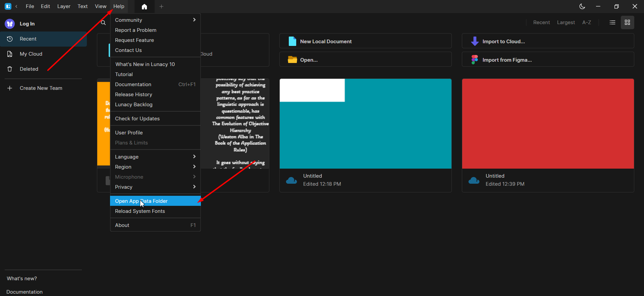This screenshot has width=644, height=296.
Task: Click the Recent clock icon in sidebar
Action: (x=10, y=39)
